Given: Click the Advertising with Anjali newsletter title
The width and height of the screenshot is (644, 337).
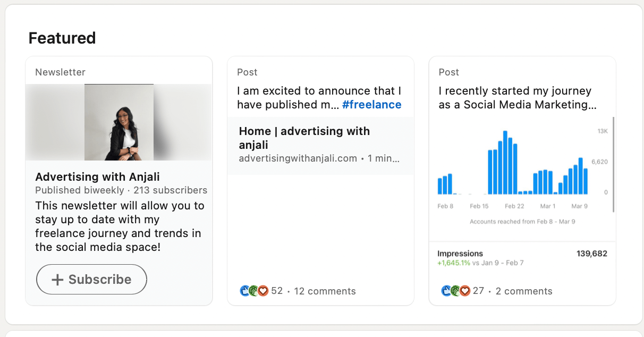Looking at the screenshot, I should pyautogui.click(x=97, y=176).
